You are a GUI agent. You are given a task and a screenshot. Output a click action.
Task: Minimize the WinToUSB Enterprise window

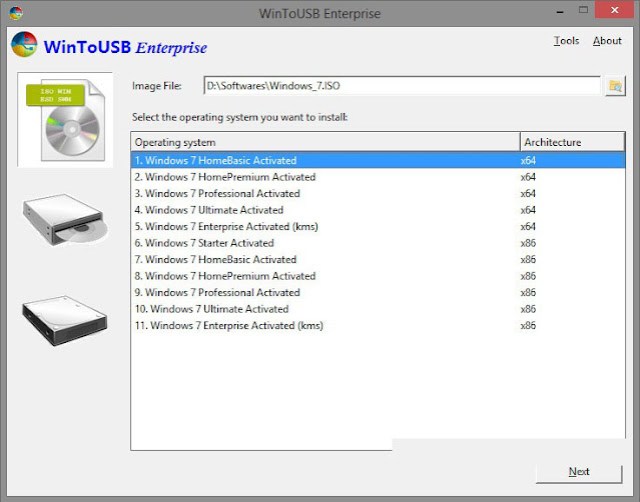560,11
